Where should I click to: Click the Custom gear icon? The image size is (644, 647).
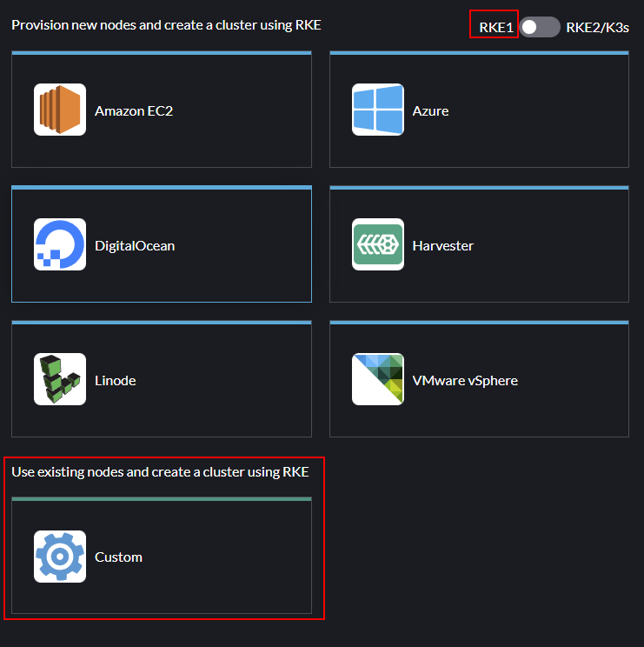point(60,557)
